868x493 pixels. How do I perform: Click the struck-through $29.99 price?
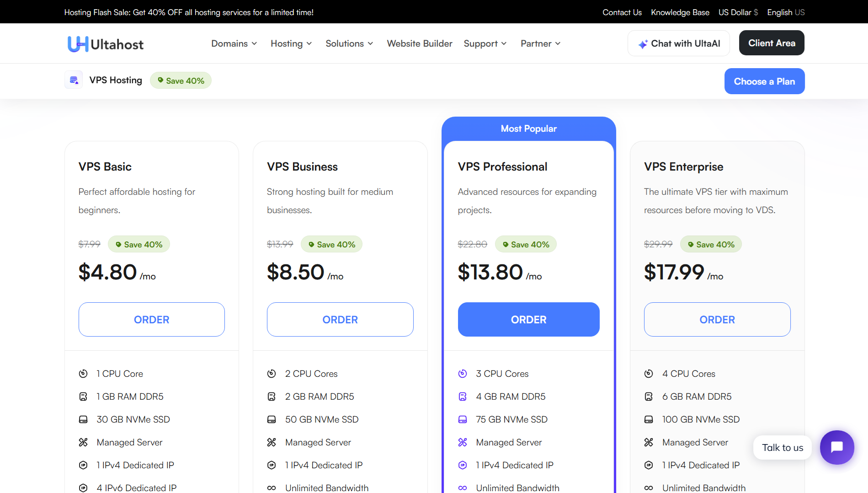pyautogui.click(x=658, y=244)
